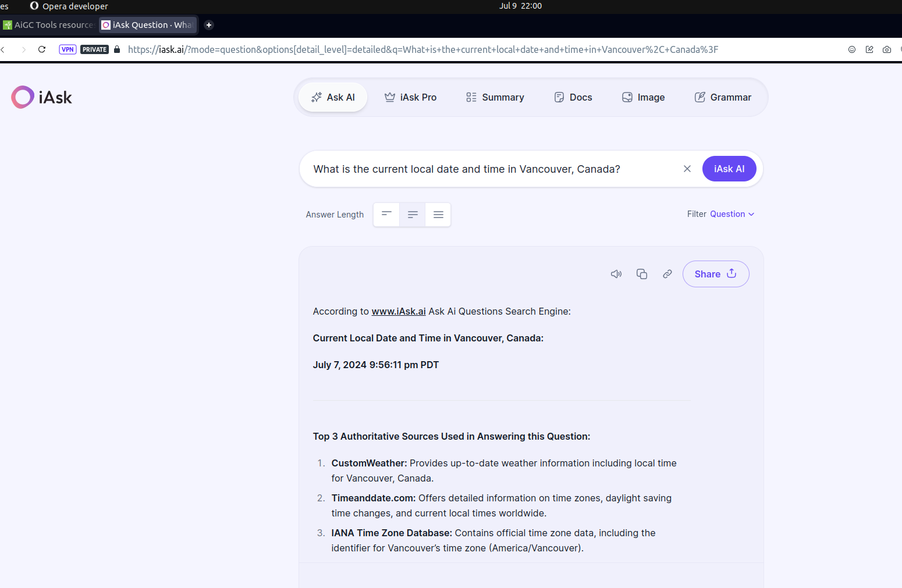Open the system clock Jul 9 22:00
The width and height of the screenshot is (902, 588).
[x=520, y=6]
